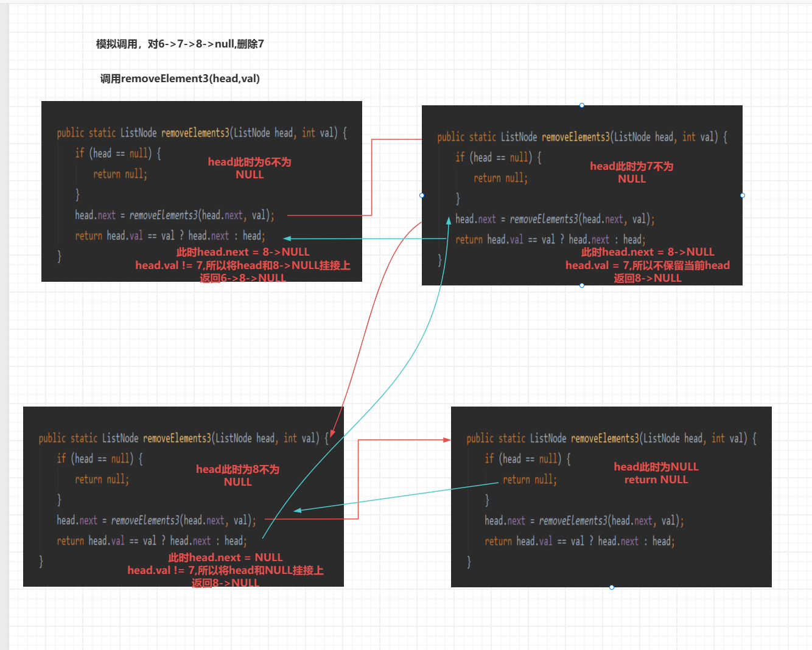
Task: Select the annotation head此时为NULL return NULL
Action: coord(656,473)
